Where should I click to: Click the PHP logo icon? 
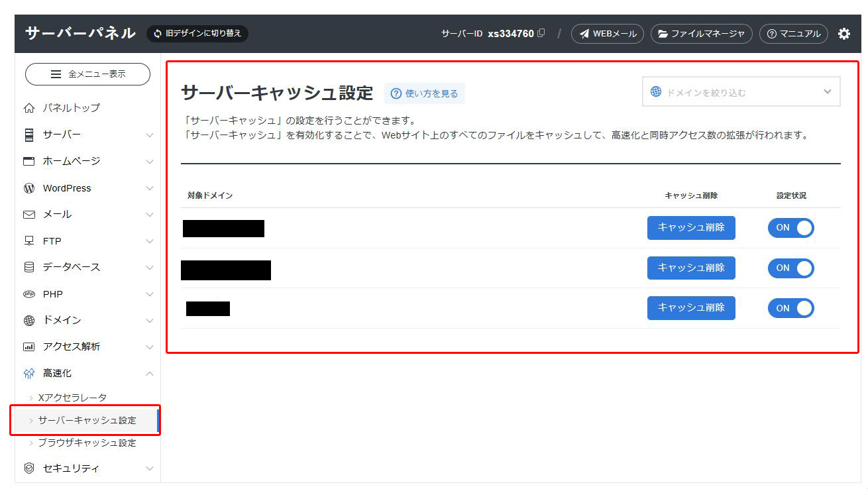pyautogui.click(x=28, y=294)
